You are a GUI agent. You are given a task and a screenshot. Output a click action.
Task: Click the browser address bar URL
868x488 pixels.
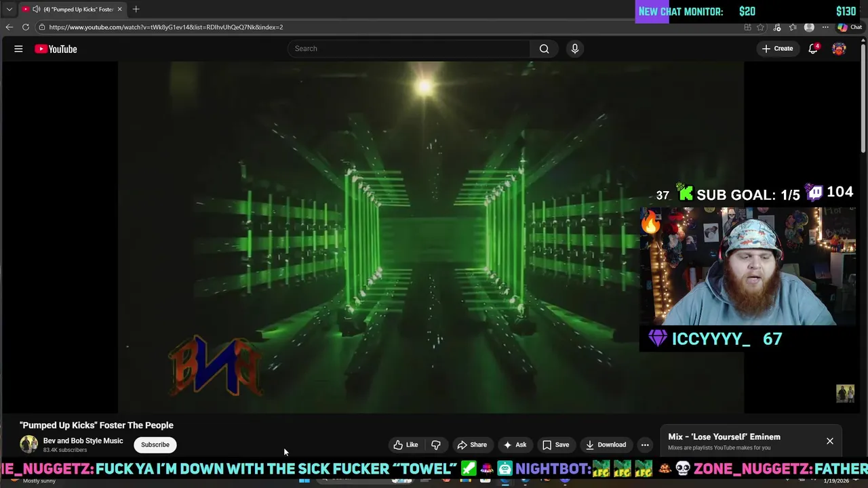[166, 27]
